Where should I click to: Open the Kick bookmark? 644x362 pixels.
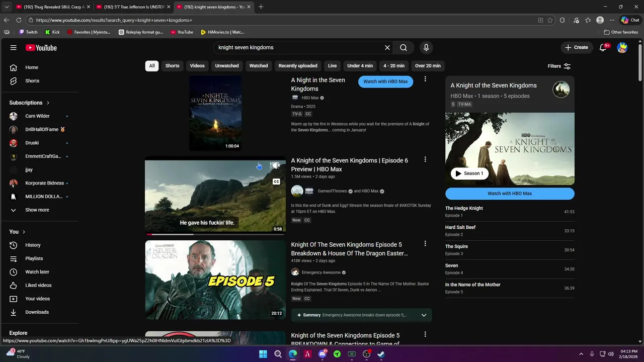coord(52,32)
